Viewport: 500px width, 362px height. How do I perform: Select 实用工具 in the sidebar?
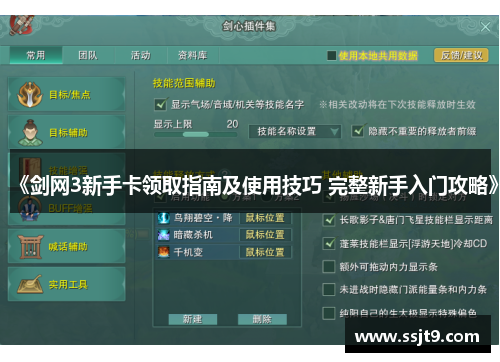tap(66, 284)
